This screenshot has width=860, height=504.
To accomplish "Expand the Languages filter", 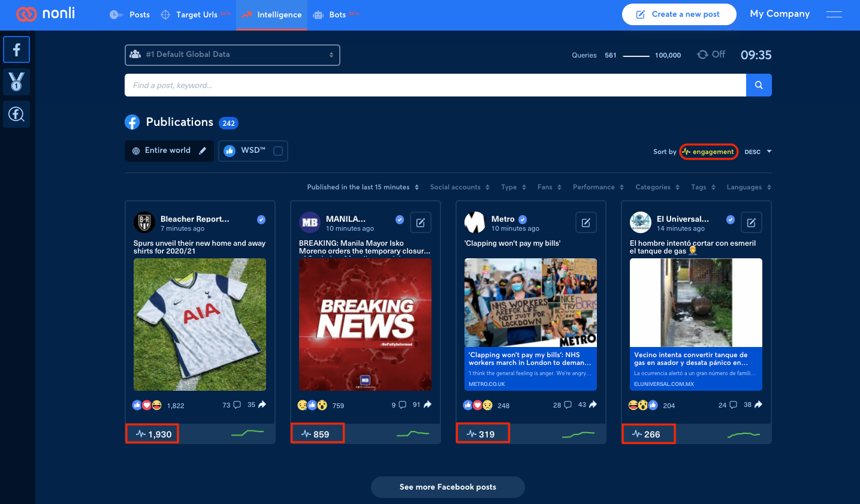I will [749, 188].
